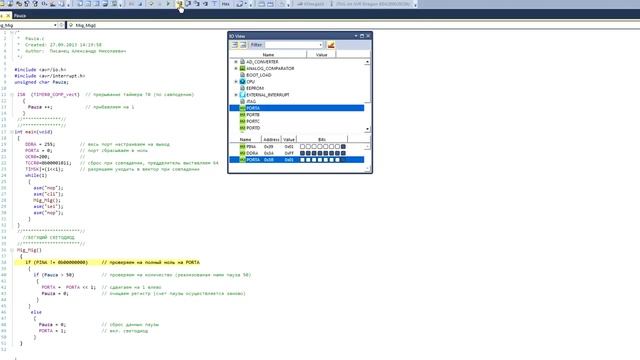
Task: Click the OCR0=200; code line
Action: point(37,157)
